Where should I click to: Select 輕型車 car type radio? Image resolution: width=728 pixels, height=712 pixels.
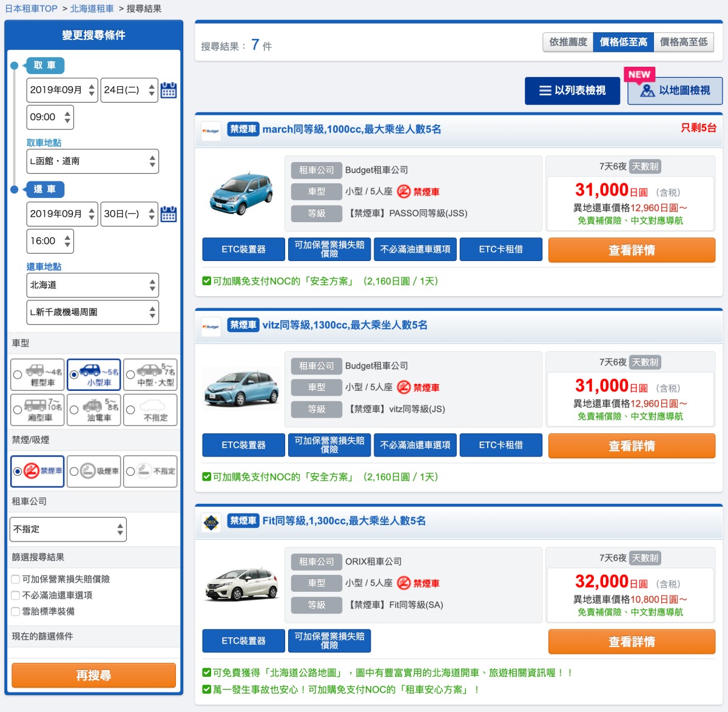point(18,375)
